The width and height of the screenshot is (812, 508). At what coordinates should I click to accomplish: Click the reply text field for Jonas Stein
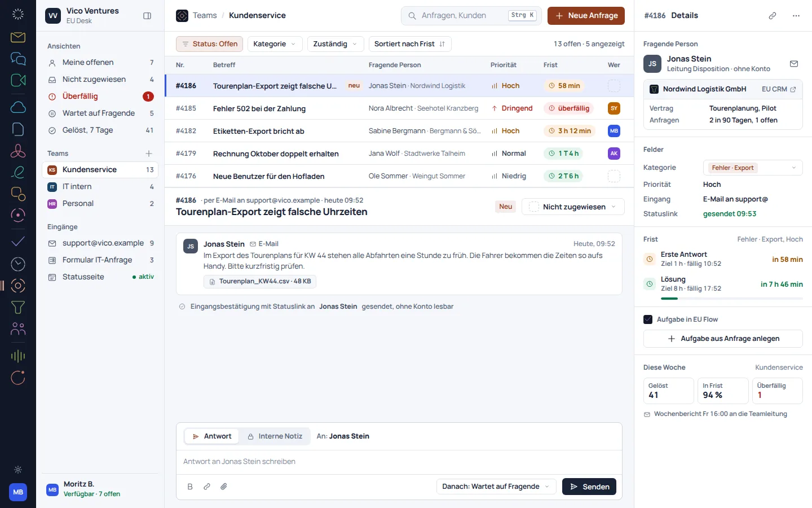point(399,462)
